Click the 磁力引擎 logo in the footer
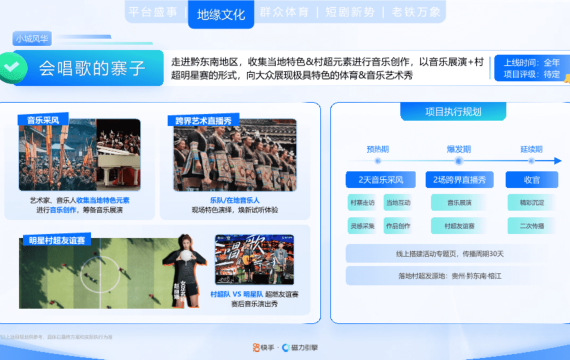The image size is (570, 360). [x=300, y=348]
